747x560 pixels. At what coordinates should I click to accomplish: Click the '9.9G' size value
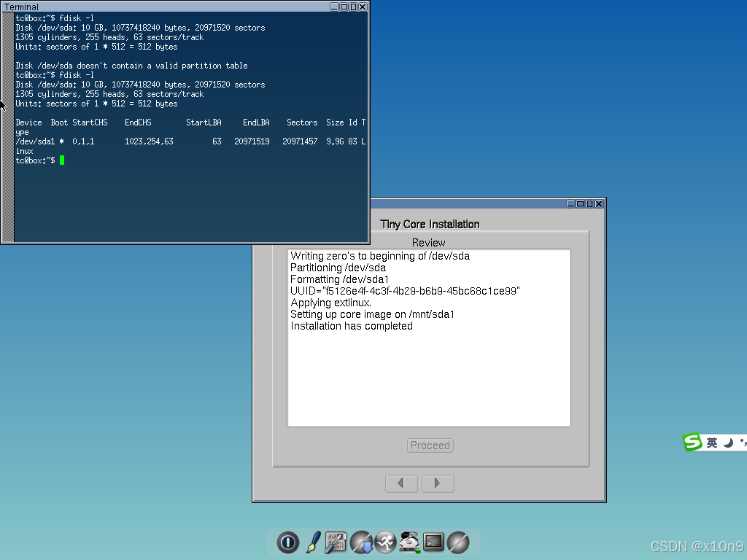[335, 141]
